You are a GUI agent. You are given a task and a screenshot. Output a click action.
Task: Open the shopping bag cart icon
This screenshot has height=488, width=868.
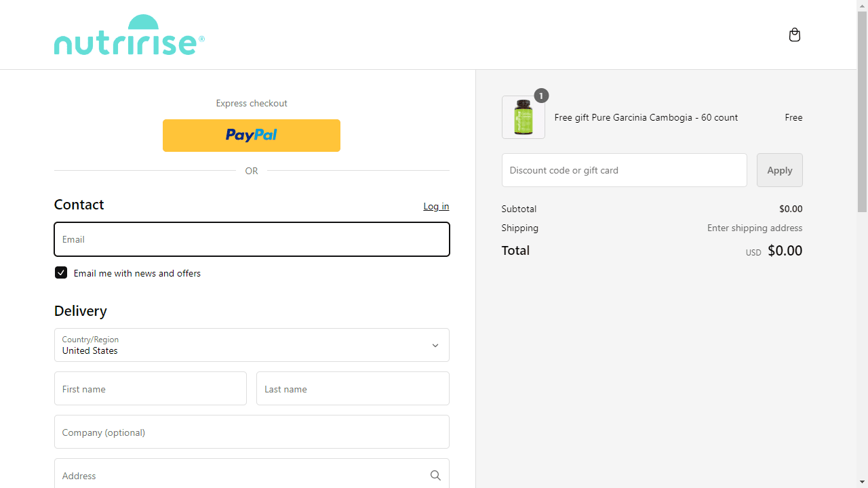coord(795,35)
